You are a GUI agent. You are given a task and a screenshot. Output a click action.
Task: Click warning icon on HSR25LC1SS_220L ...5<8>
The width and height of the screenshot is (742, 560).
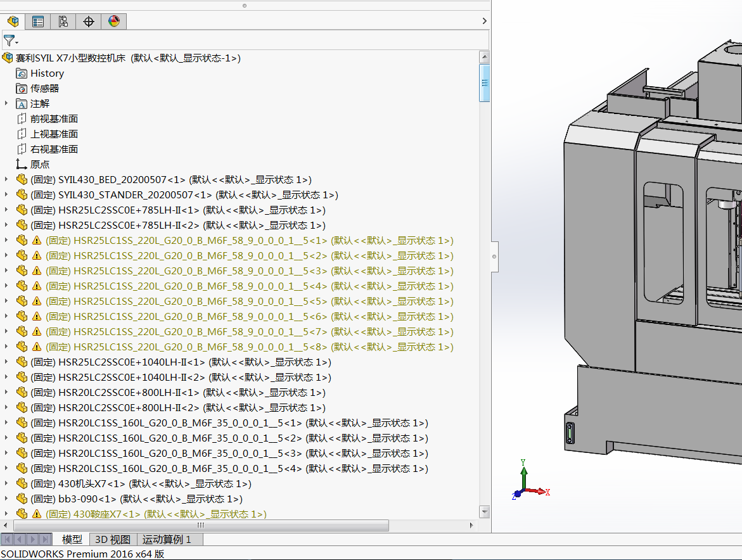37,347
